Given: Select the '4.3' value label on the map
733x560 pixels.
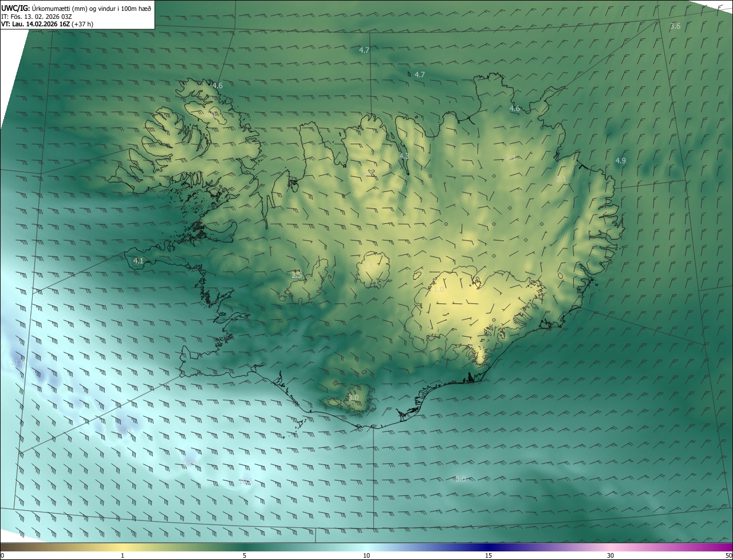Looking at the screenshot, I should 404,156.
